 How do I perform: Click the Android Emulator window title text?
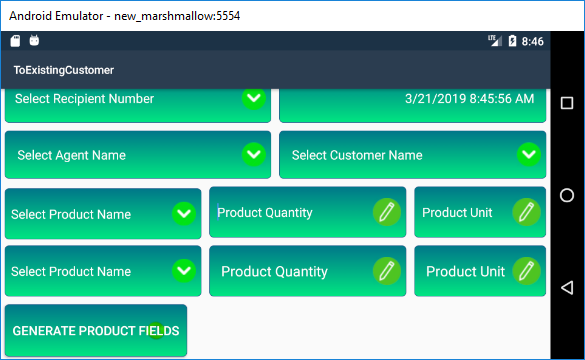click(x=125, y=16)
